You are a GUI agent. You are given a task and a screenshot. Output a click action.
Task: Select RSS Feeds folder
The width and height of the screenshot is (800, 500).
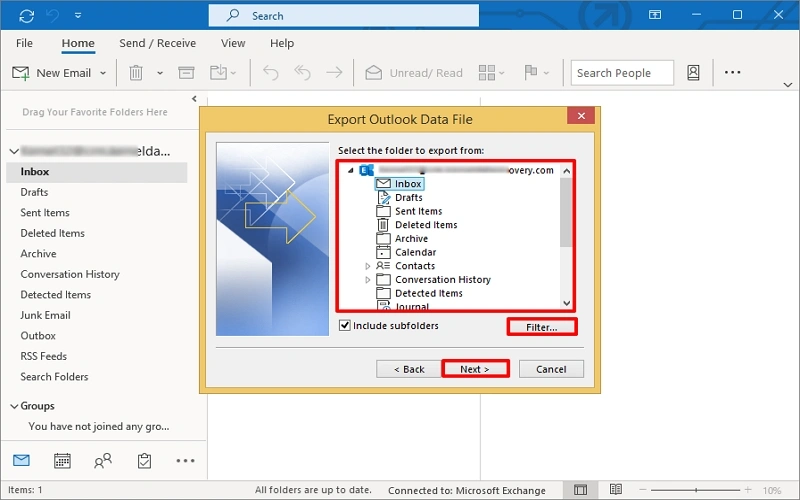pos(43,356)
